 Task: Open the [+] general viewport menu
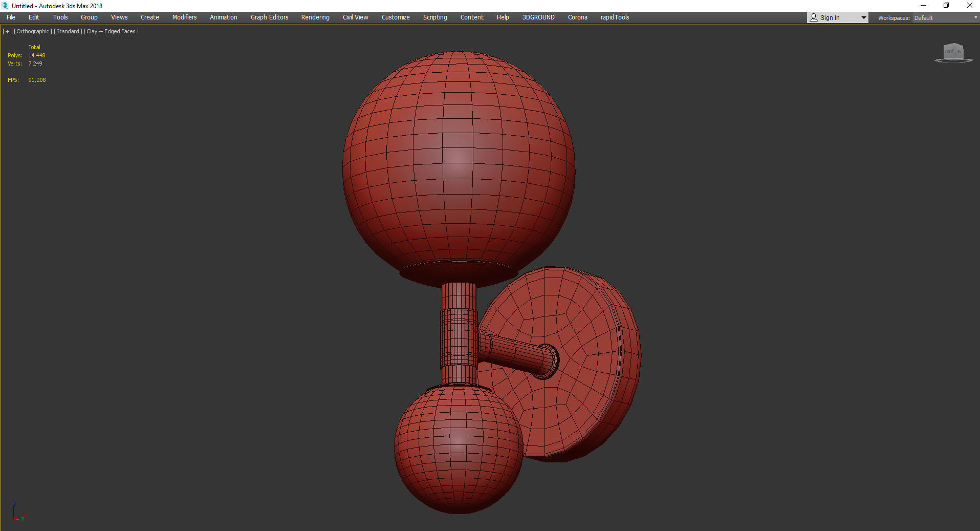tap(8, 31)
